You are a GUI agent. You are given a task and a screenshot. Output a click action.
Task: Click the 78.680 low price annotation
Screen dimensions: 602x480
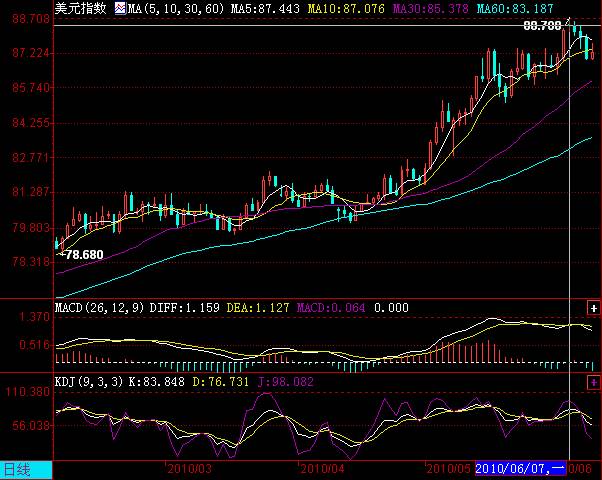(84, 255)
